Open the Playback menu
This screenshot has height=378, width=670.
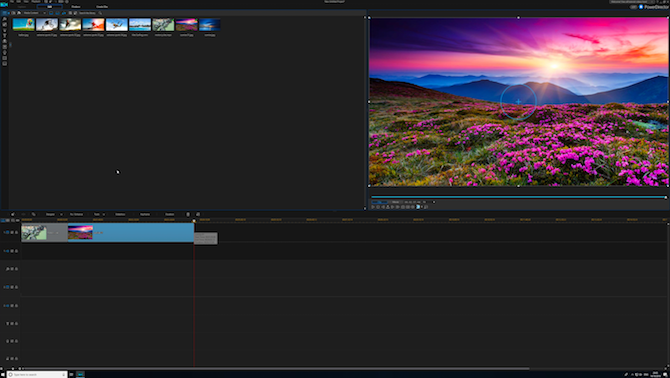[x=36, y=1]
